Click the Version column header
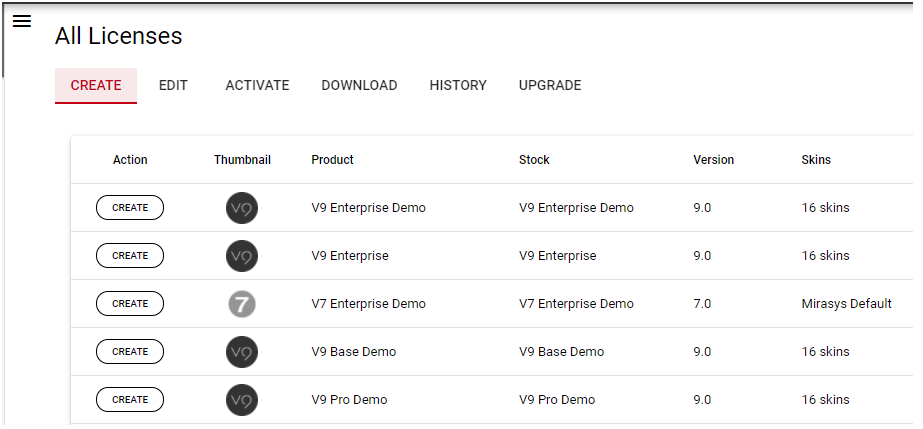 pyautogui.click(x=713, y=160)
